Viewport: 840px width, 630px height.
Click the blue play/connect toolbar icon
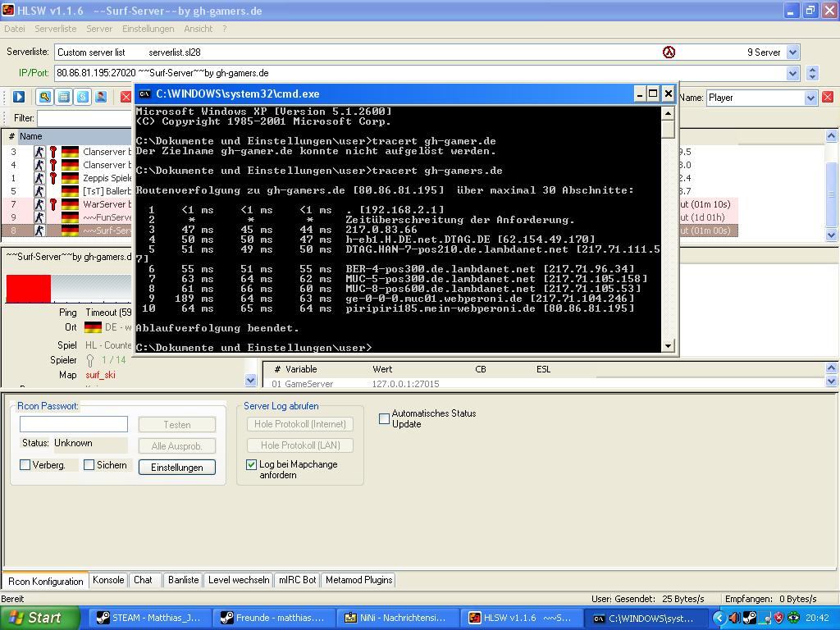point(19,97)
